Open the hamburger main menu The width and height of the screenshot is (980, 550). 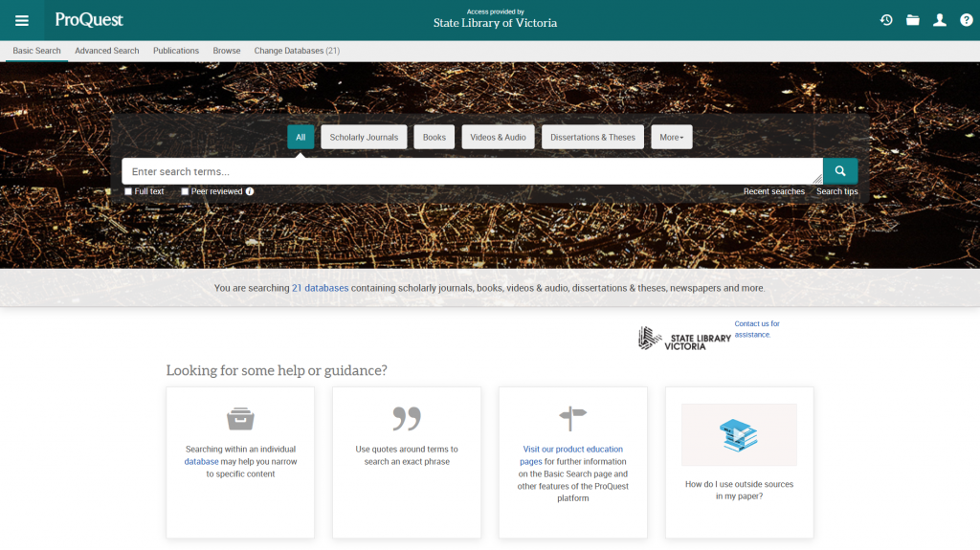[22, 20]
